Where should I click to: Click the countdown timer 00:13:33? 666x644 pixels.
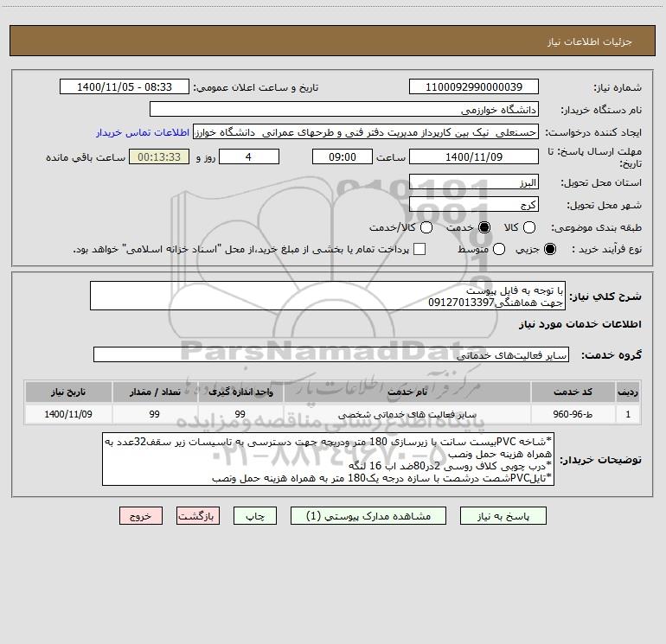pyautogui.click(x=159, y=156)
